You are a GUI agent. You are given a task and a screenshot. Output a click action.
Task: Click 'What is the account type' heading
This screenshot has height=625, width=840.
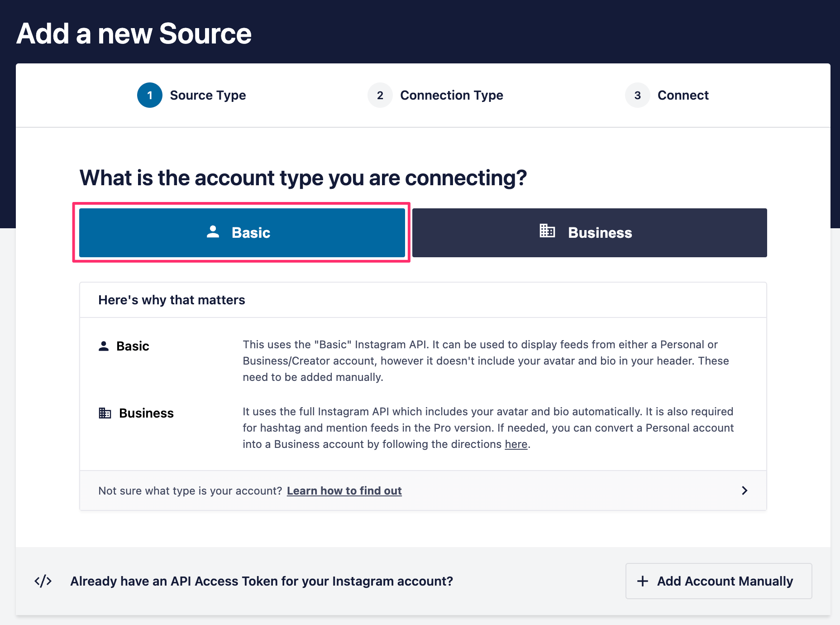pos(303,178)
